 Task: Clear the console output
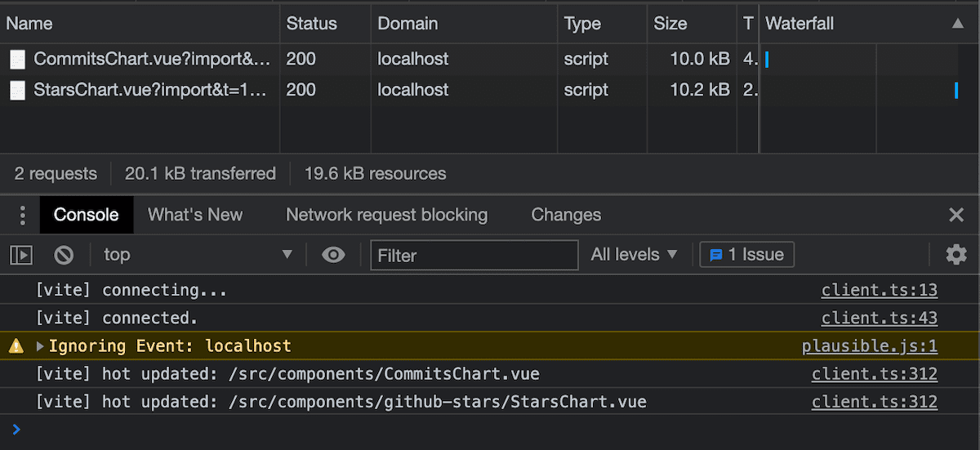[64, 255]
